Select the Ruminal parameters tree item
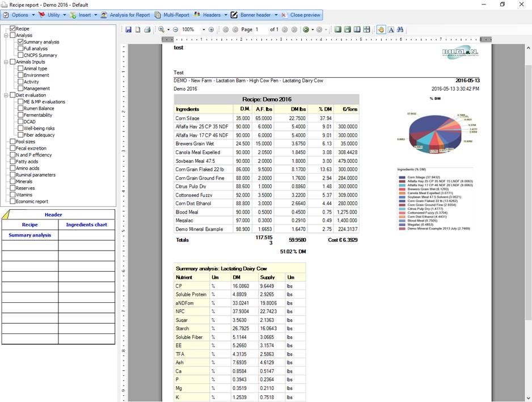The width and height of the screenshot is (532, 402). (36, 175)
